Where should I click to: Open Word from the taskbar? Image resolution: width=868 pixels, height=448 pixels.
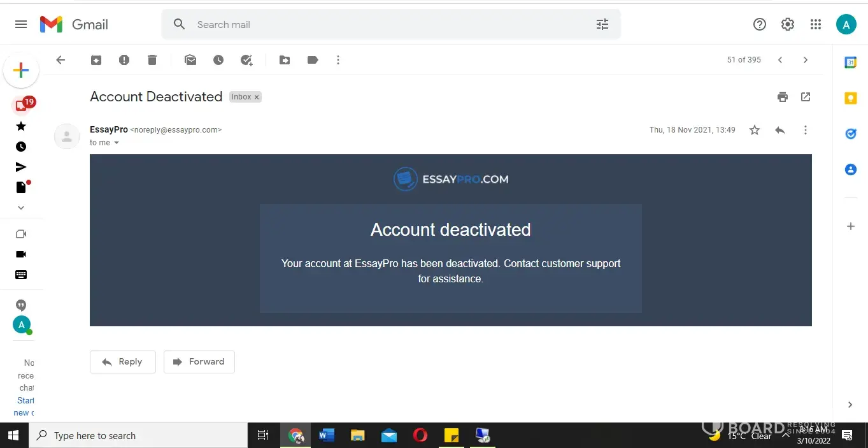tap(327, 436)
